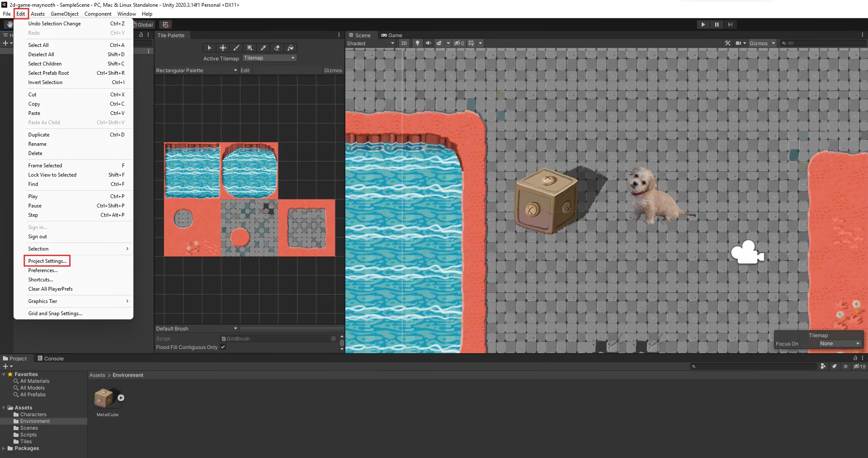Click the Play button to run scene
Image resolution: width=868 pixels, height=458 pixels.
coord(702,24)
